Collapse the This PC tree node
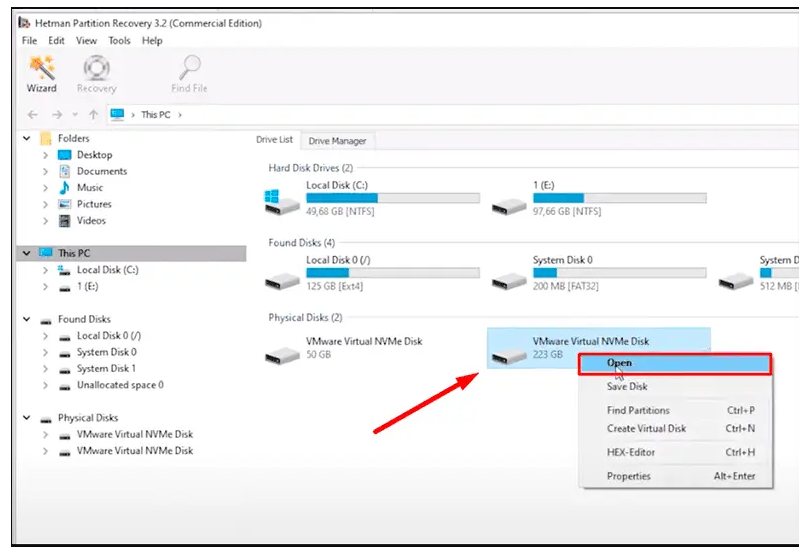Image resolution: width=807 pixels, height=553 pixels. (x=26, y=253)
